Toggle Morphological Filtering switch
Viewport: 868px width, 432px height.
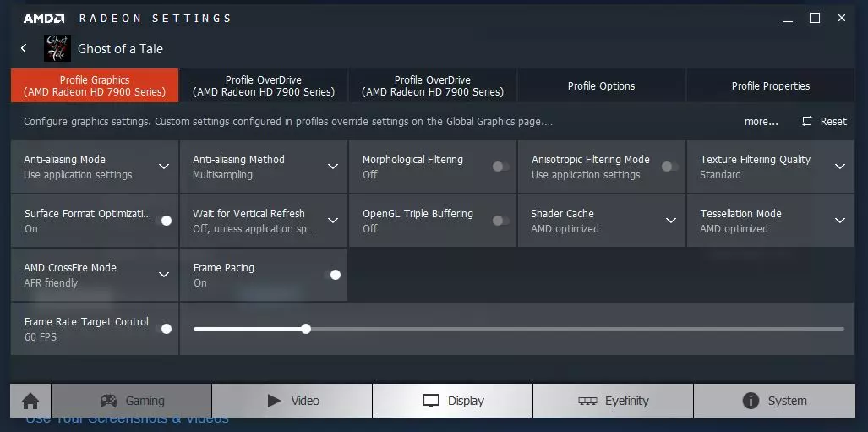(501, 167)
